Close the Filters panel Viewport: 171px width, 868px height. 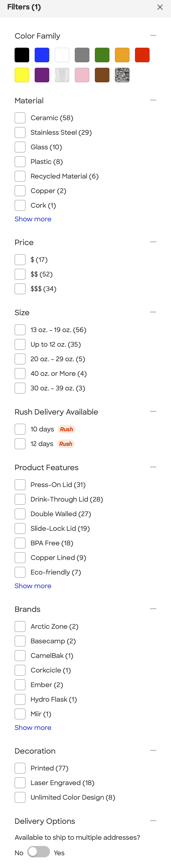click(160, 7)
